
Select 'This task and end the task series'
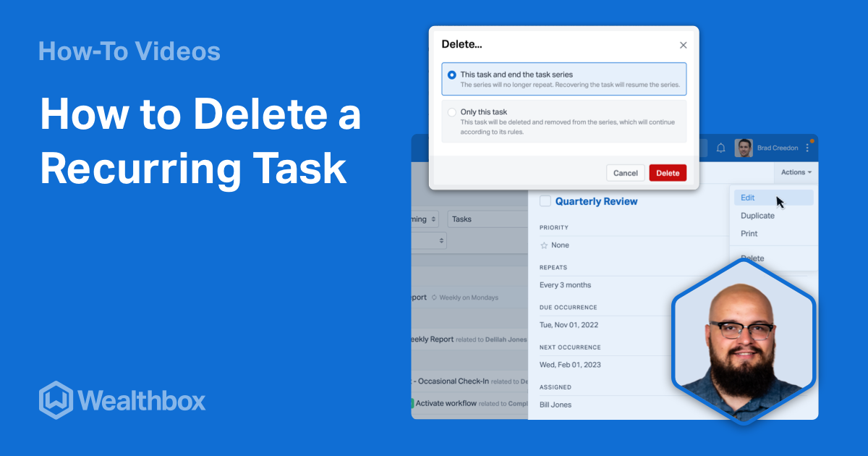click(564, 79)
